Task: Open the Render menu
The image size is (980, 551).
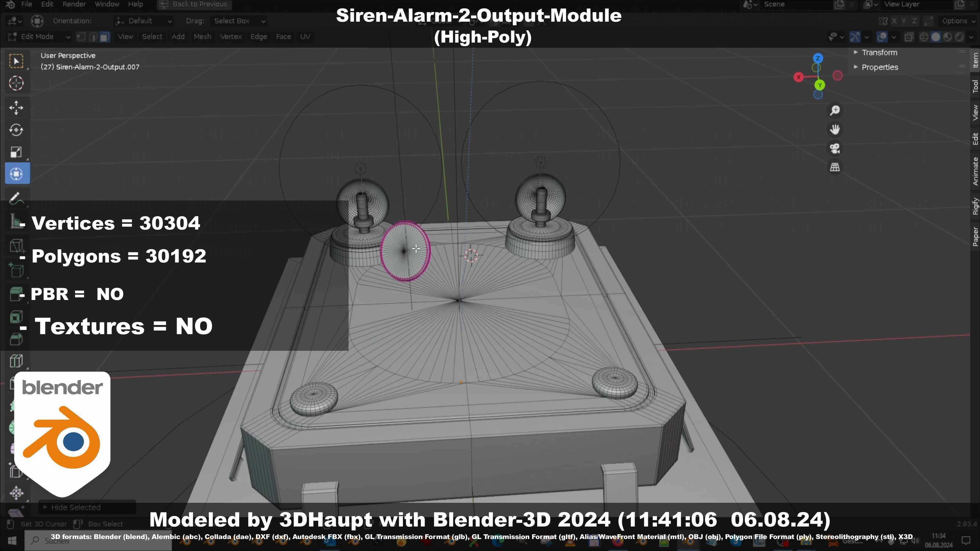Action: tap(74, 4)
